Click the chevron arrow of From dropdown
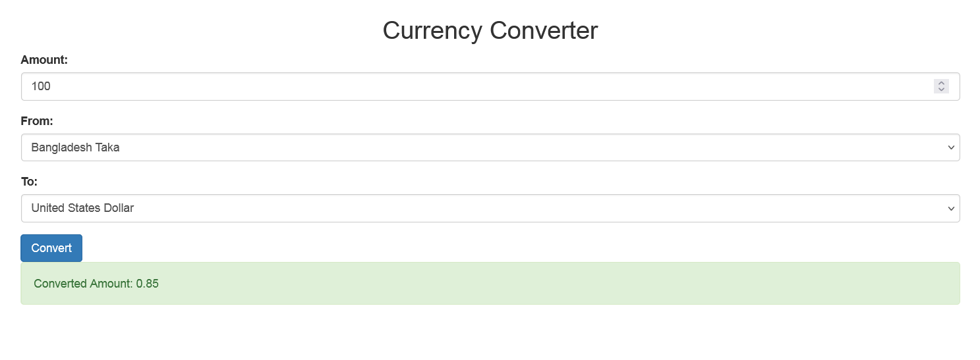The width and height of the screenshot is (980, 360). (951, 147)
